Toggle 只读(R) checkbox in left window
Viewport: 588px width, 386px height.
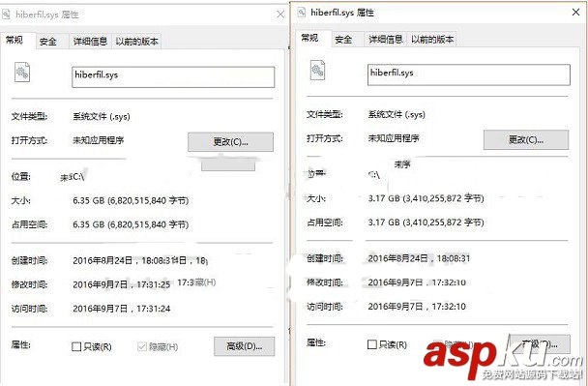[76, 346]
